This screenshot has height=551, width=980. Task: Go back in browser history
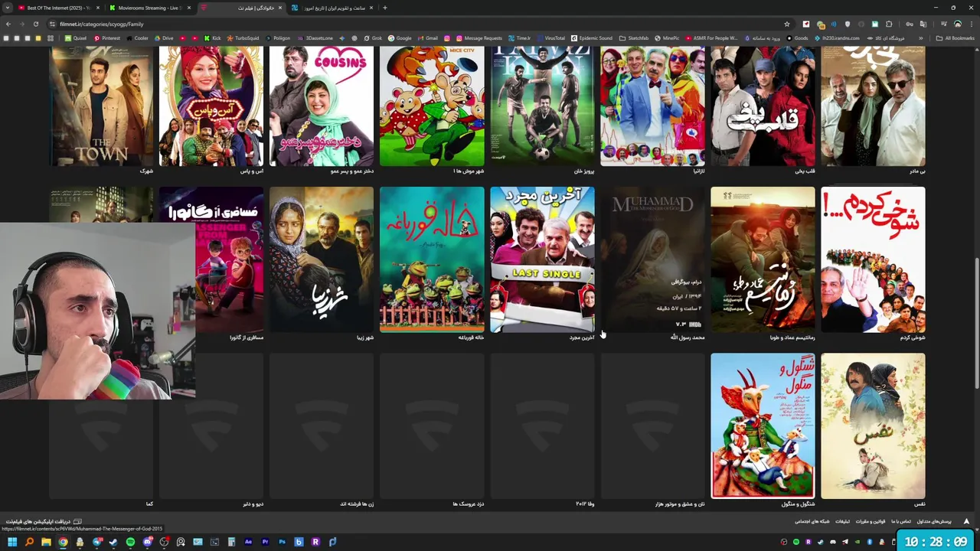[8, 24]
